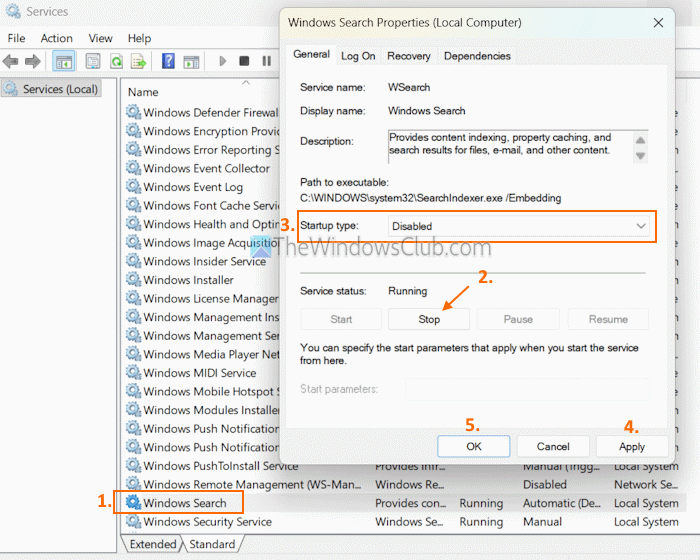Click the SearchIndexer.exe executable path text

tap(430, 198)
